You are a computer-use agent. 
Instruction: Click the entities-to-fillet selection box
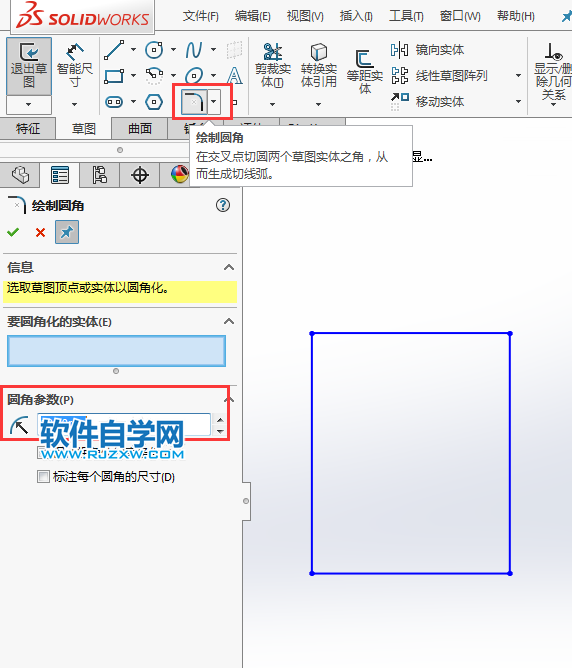[x=116, y=351]
